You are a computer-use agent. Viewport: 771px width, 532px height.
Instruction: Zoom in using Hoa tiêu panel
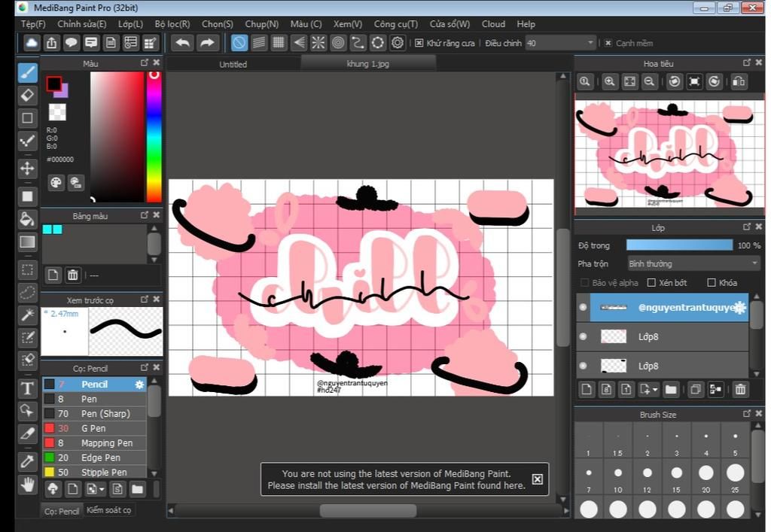(609, 81)
